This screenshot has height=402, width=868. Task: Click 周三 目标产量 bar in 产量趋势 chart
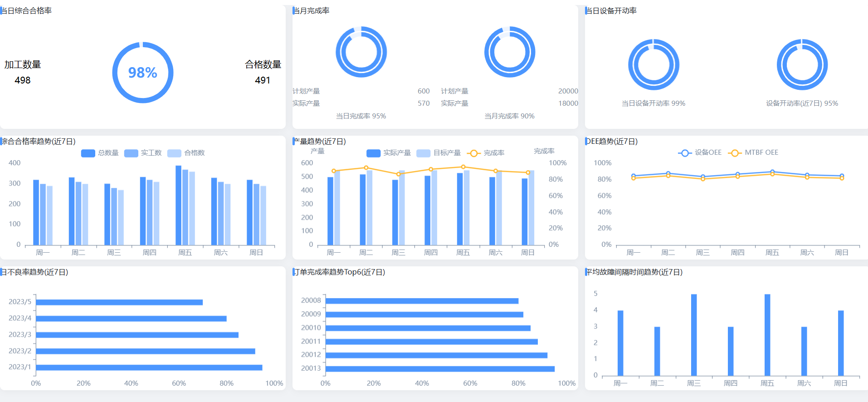[402, 208]
